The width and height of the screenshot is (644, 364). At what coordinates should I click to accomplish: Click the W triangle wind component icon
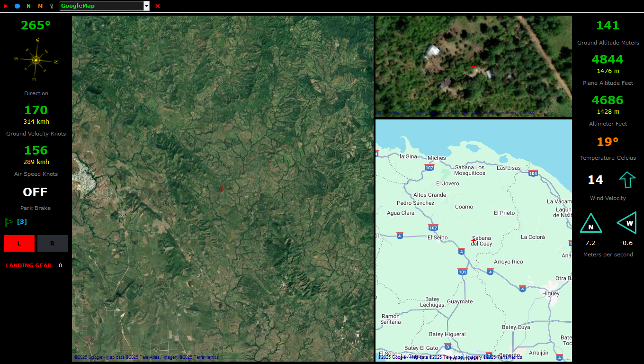[627, 223]
